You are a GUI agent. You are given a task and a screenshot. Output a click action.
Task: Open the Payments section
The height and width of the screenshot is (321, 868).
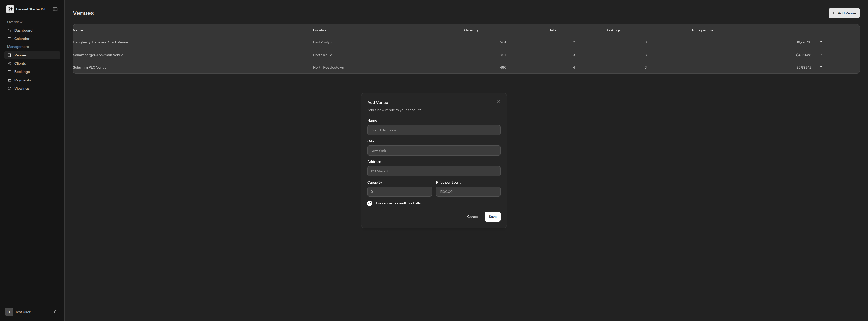click(22, 80)
